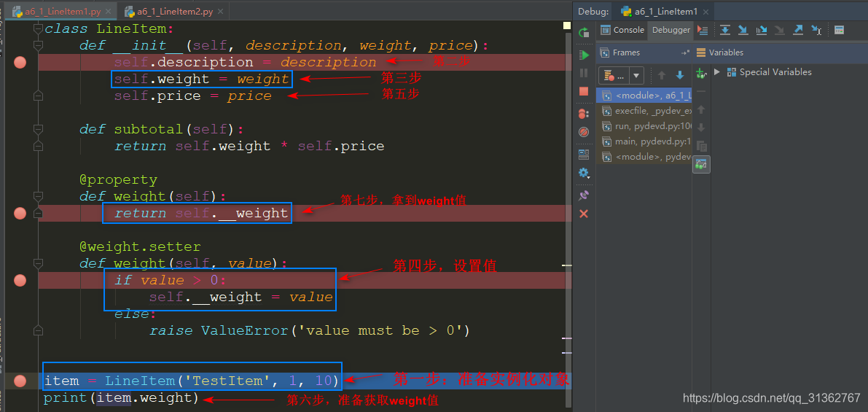Switch to the a6_1_LineItem2.py editor tab

tap(173, 12)
